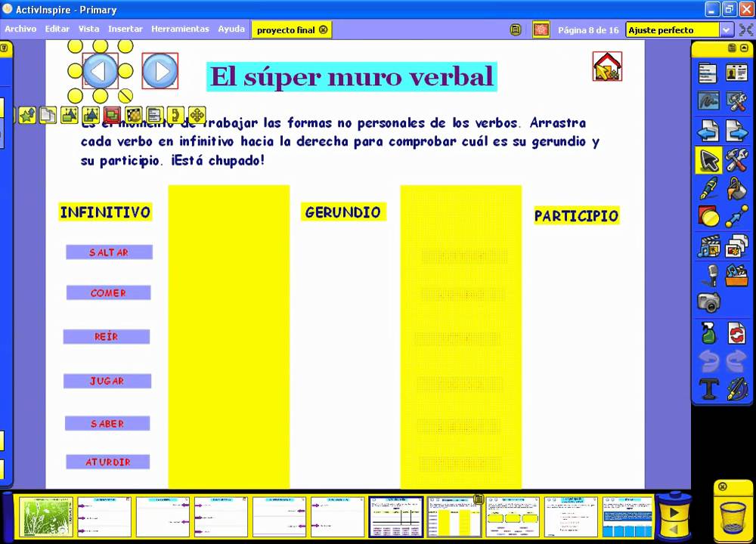756x544 pixels.
Task: Choose the Select arrow tool
Action: coord(708,160)
